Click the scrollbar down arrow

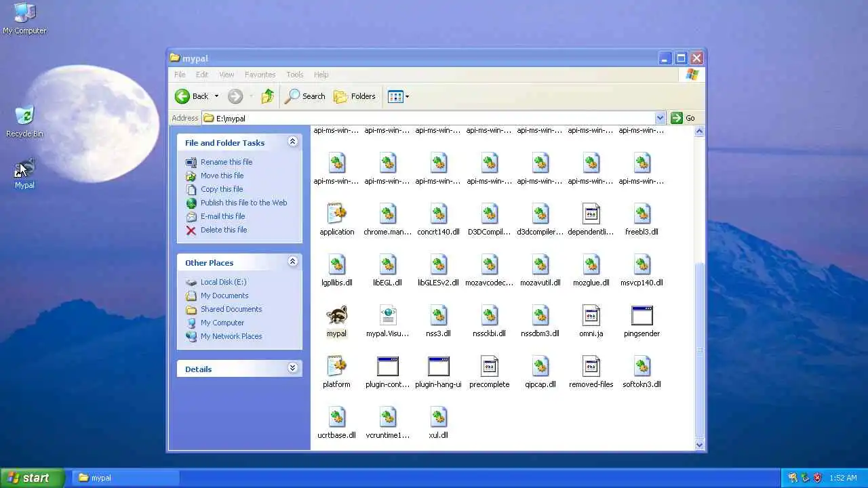click(x=700, y=445)
